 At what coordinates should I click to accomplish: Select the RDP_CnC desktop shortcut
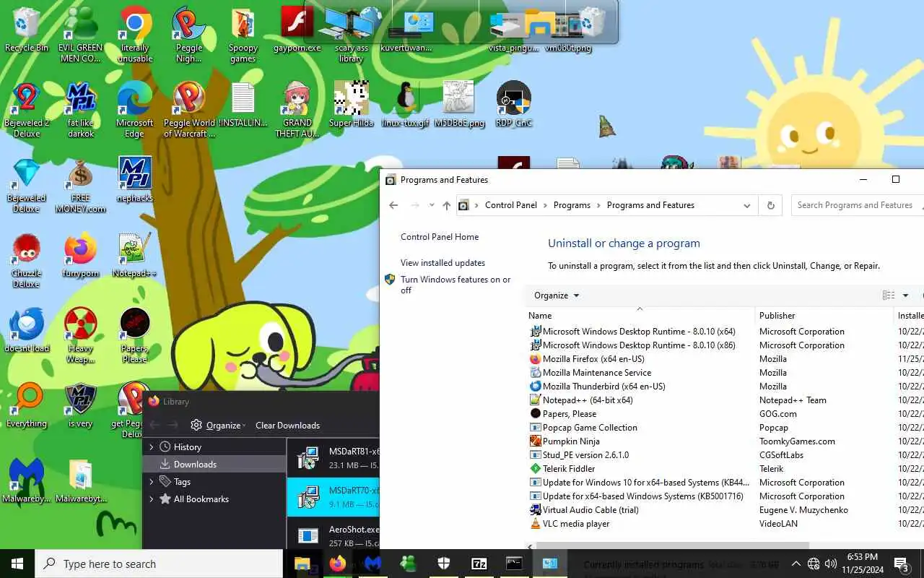(x=514, y=105)
